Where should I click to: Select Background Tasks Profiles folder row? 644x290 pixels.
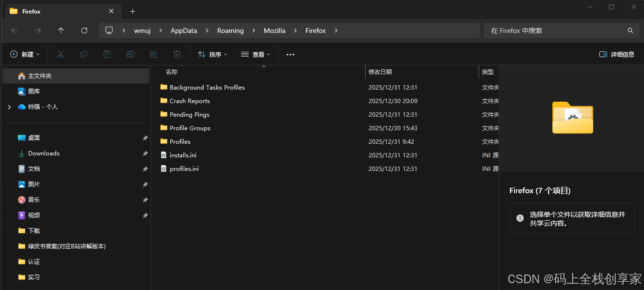pos(327,87)
